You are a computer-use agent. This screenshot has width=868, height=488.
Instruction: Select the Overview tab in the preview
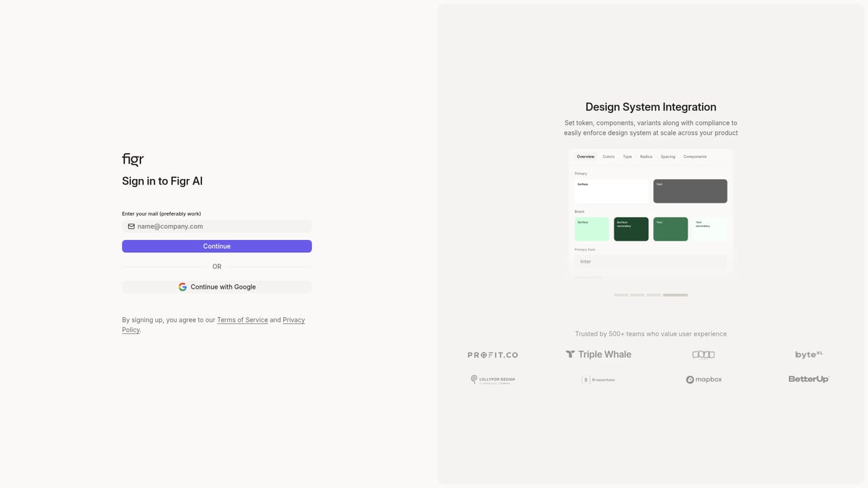click(585, 157)
